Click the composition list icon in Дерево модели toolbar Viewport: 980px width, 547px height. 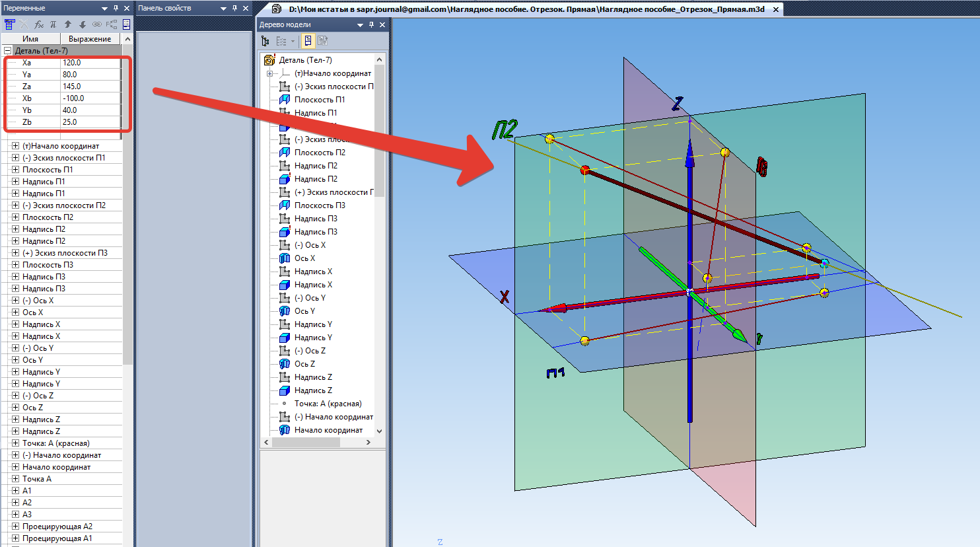(281, 41)
